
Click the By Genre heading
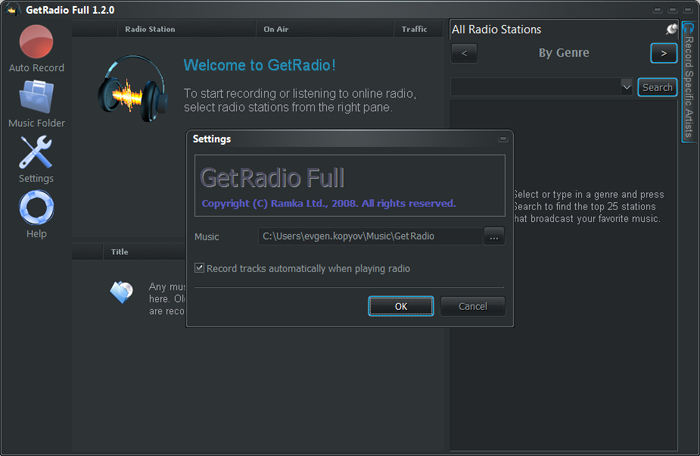click(x=564, y=53)
